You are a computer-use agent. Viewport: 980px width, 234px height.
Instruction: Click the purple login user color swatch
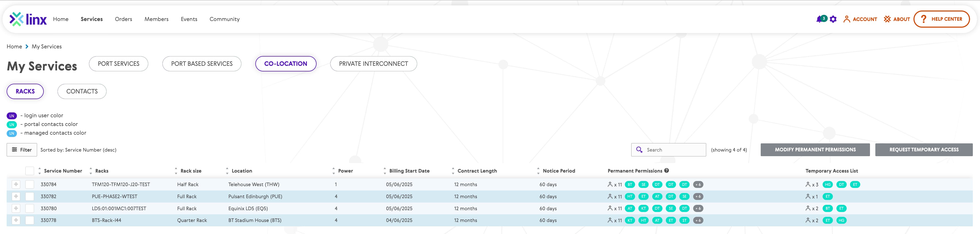pos(12,116)
